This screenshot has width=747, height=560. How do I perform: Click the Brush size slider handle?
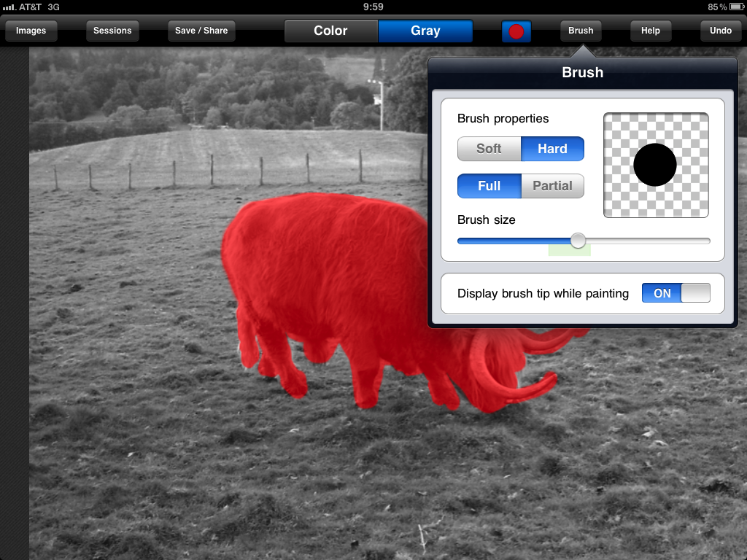(578, 241)
